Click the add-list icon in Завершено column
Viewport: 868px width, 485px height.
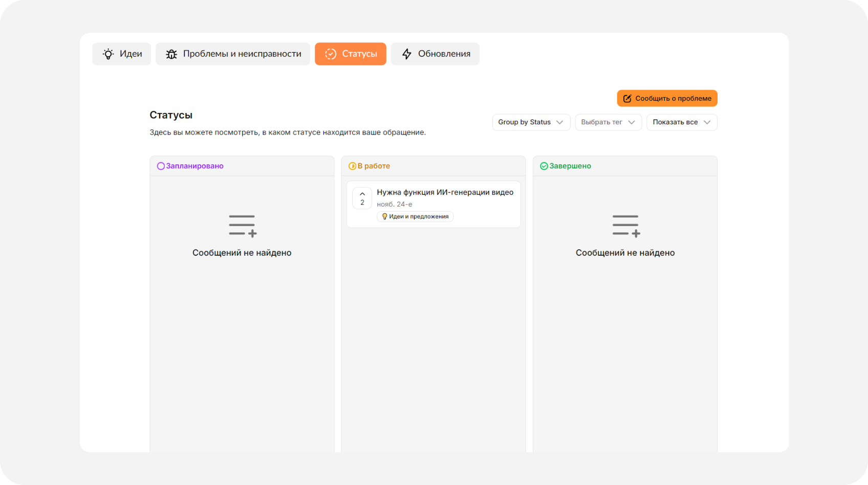click(x=626, y=226)
